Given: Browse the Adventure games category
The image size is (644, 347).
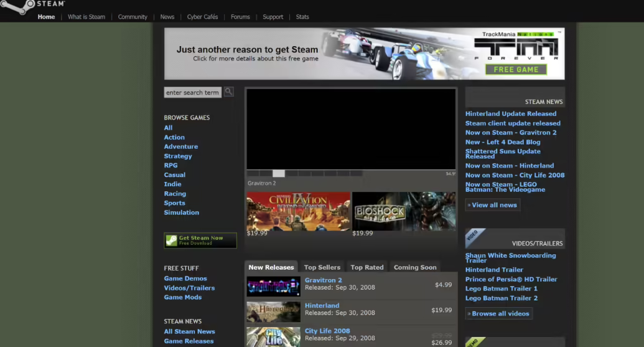Looking at the screenshot, I should [180, 146].
